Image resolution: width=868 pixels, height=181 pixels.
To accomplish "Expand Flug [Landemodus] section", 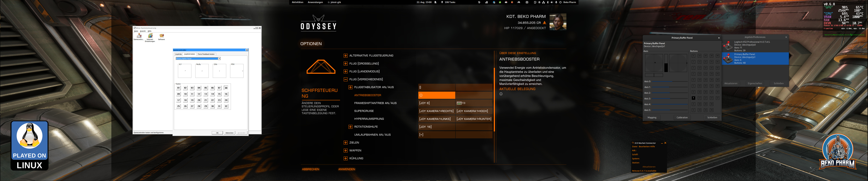I will [x=345, y=71].
